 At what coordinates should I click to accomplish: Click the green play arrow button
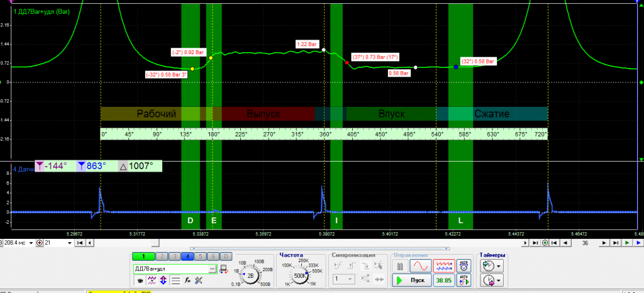(x=627, y=243)
